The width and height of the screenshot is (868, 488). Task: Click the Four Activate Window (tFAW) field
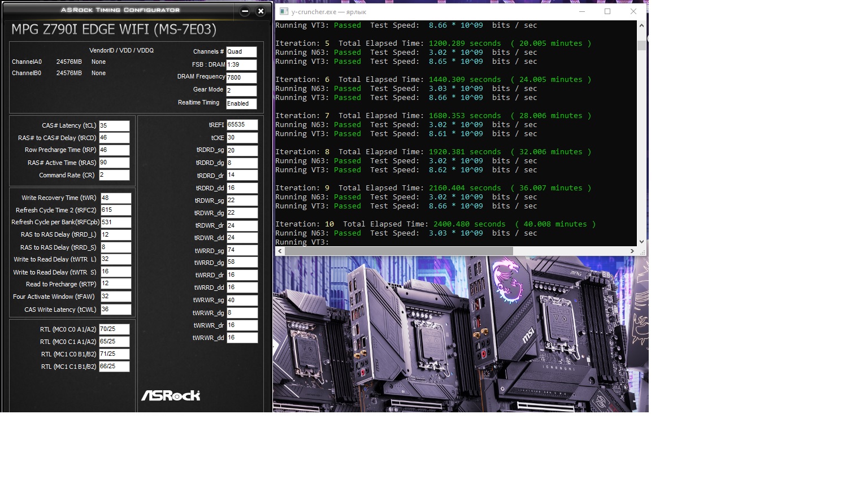(116, 297)
